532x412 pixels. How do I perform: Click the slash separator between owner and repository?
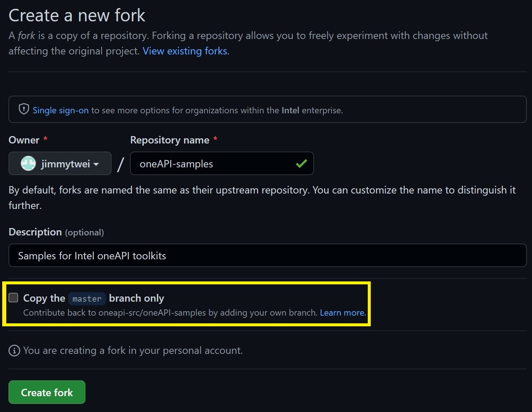[120, 164]
